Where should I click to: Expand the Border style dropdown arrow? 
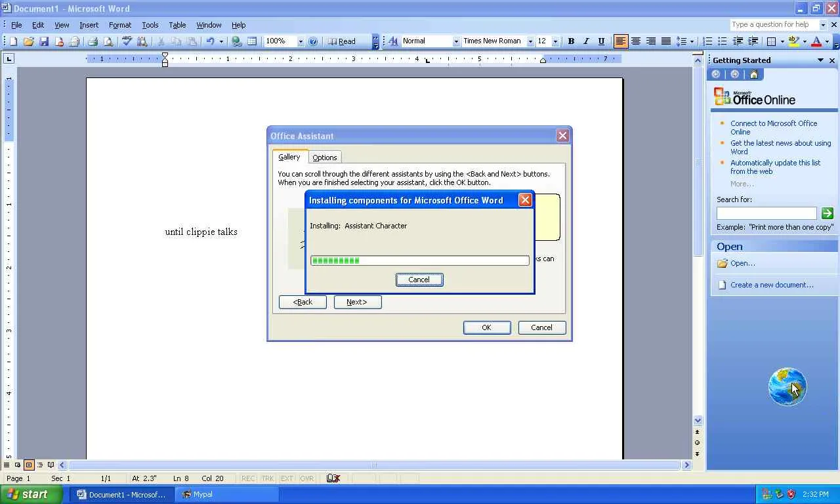click(782, 41)
